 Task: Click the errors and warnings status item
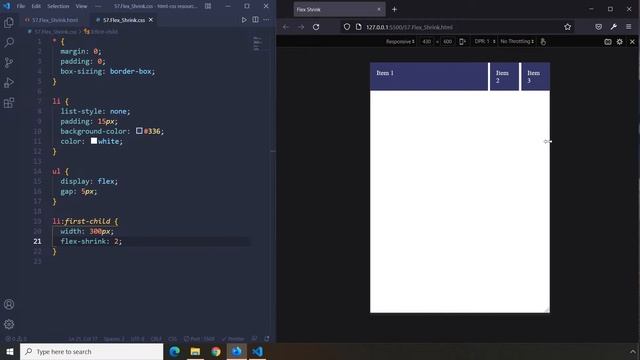pos(16,339)
